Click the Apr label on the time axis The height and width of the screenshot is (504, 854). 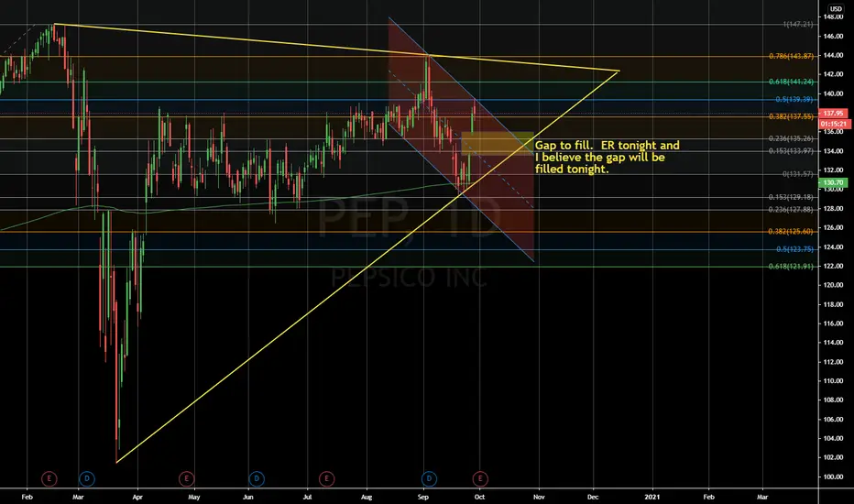click(137, 497)
